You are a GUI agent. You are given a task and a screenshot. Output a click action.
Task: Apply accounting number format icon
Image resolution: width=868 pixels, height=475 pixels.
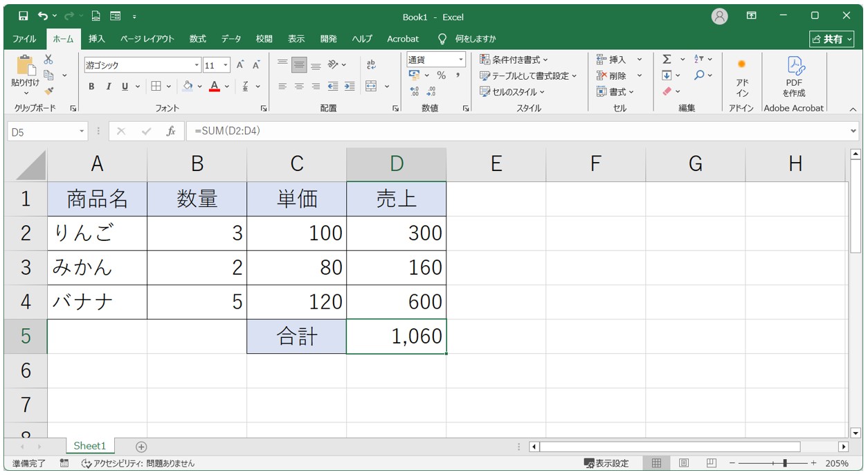414,75
